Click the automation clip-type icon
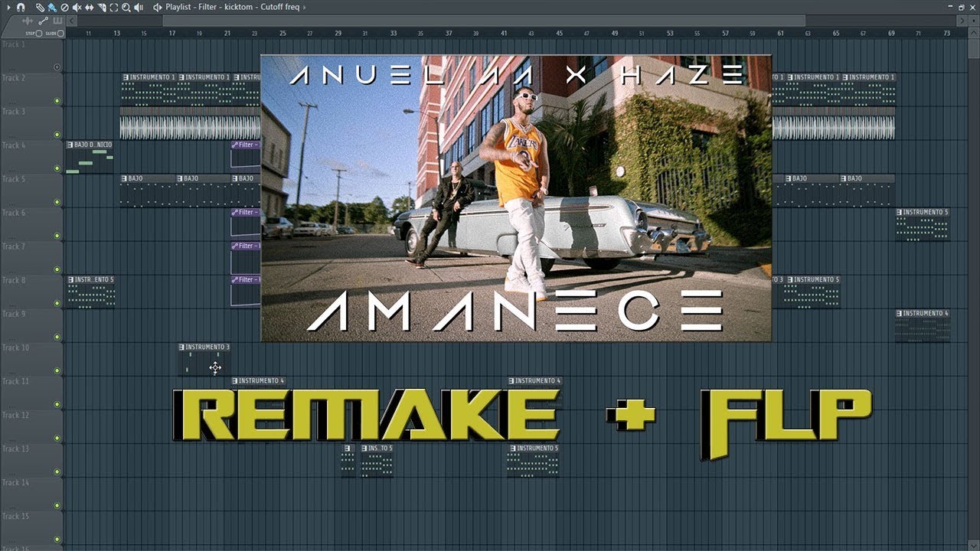 coord(44,21)
